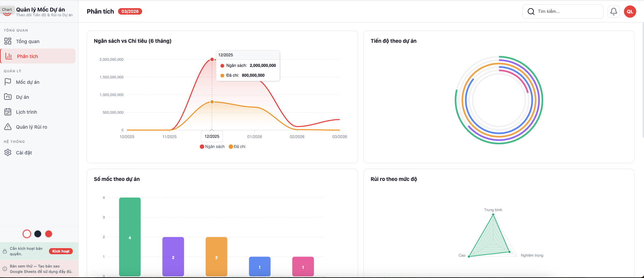
Task: Click the 03/2026 period badge
Action: 130,12
